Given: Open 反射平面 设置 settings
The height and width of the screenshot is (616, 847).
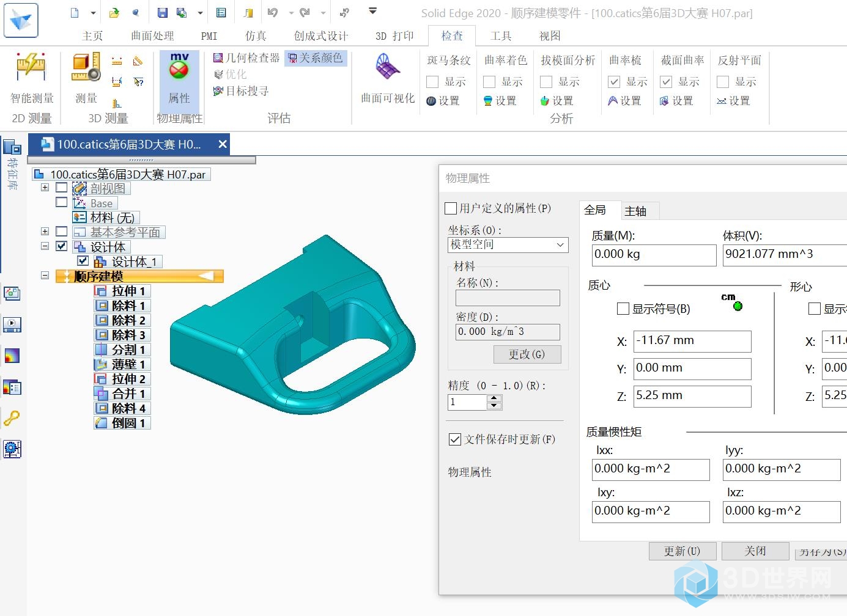Looking at the screenshot, I should pyautogui.click(x=733, y=101).
